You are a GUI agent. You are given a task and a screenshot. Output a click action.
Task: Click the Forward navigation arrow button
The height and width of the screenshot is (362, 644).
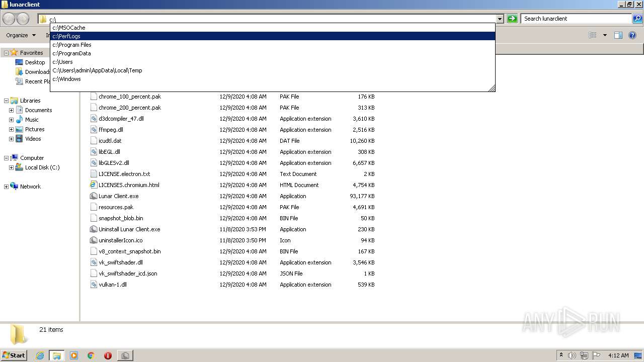[23, 19]
